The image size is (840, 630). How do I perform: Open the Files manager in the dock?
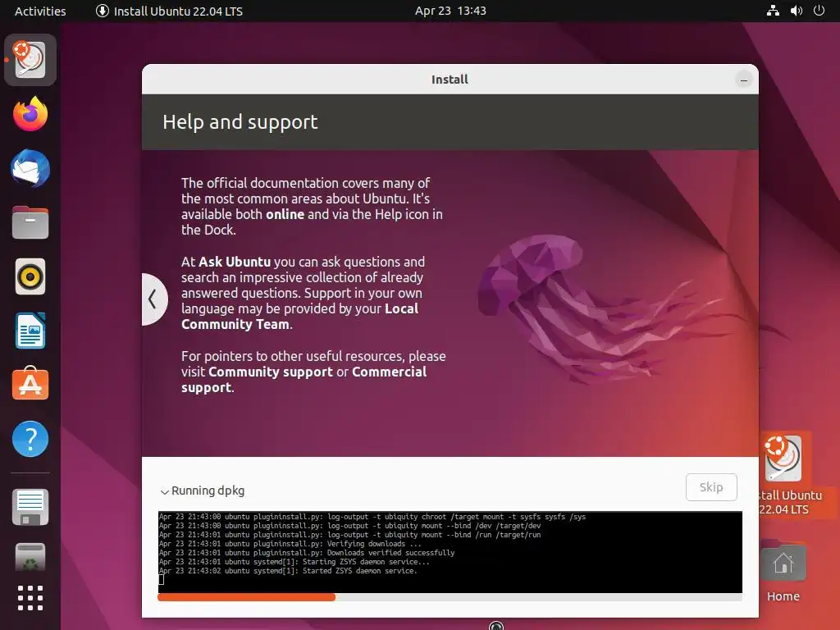(30, 222)
